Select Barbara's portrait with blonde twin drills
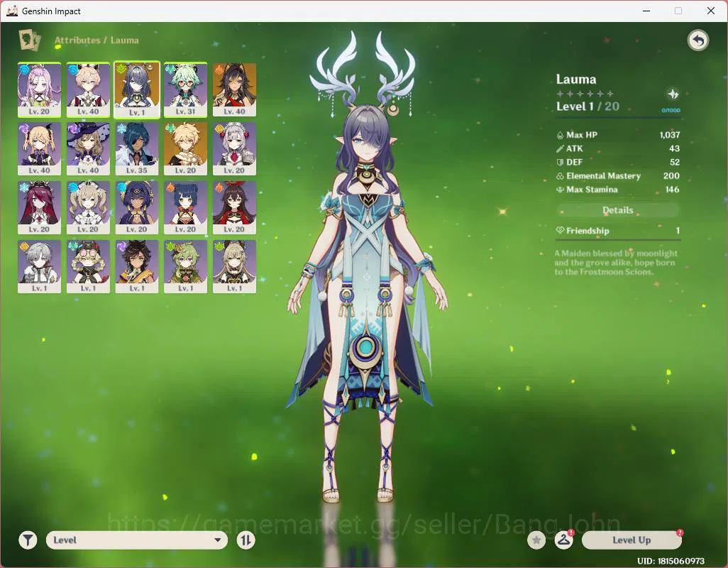 (88, 207)
